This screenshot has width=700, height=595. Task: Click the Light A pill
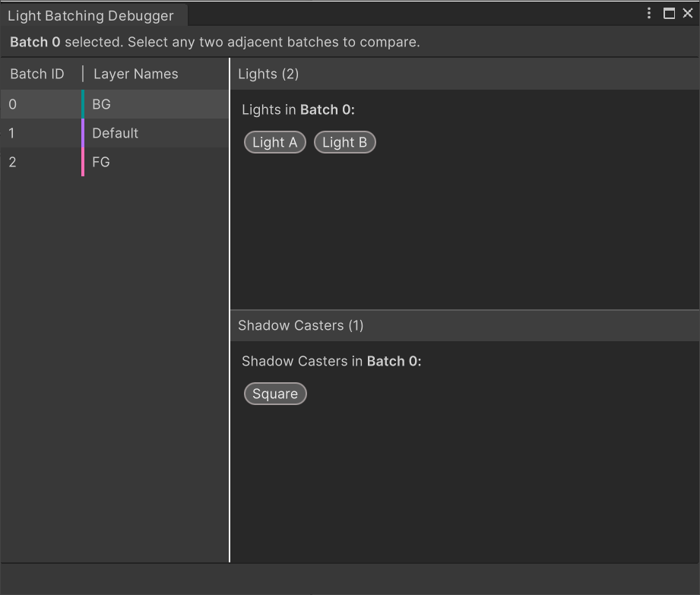pos(274,142)
